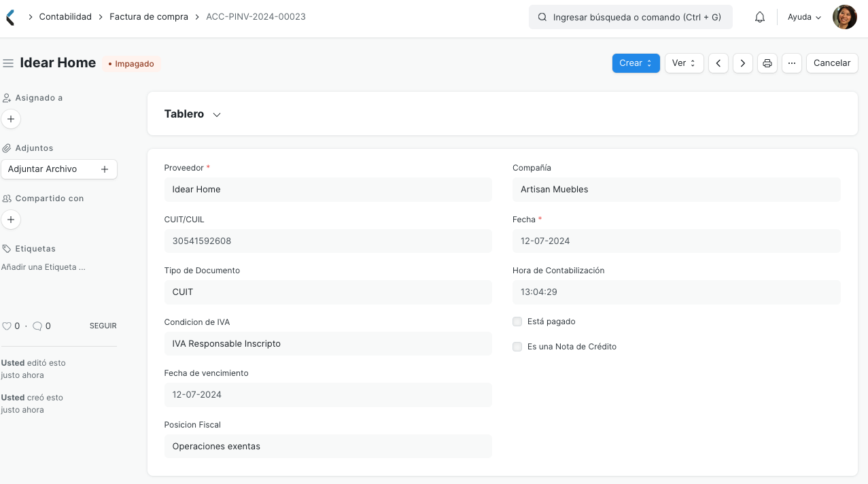
Task: Click Posicion Fiscal field Operaciones exentas
Action: (x=328, y=447)
